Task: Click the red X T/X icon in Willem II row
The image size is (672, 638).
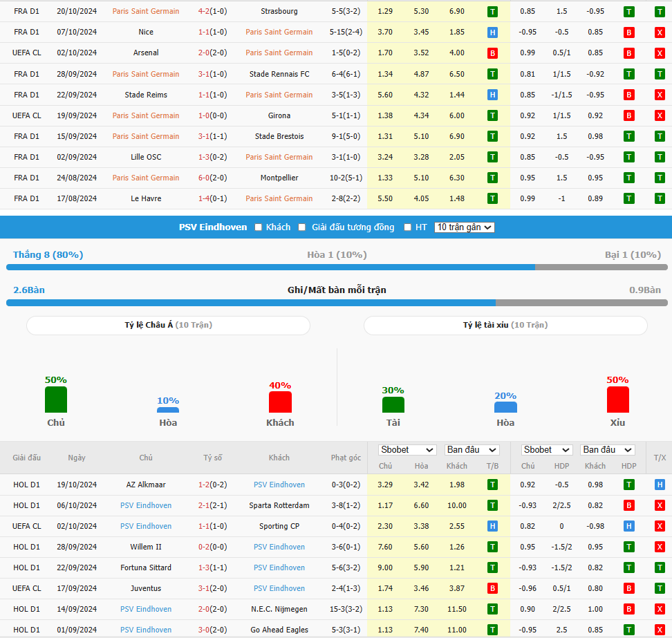Action: (660, 547)
